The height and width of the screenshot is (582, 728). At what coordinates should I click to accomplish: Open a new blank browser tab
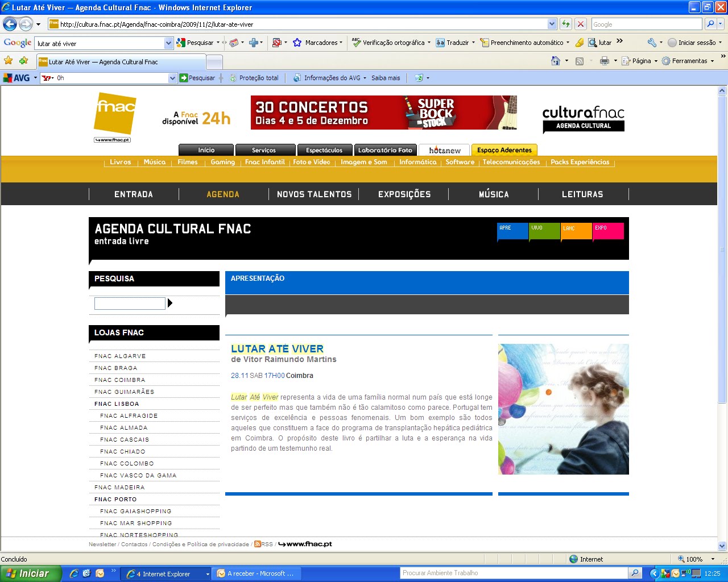click(214, 63)
